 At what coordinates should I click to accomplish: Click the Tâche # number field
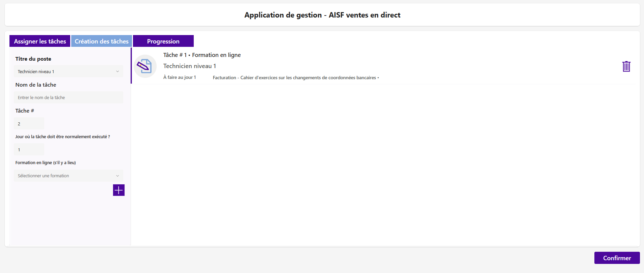(x=29, y=124)
